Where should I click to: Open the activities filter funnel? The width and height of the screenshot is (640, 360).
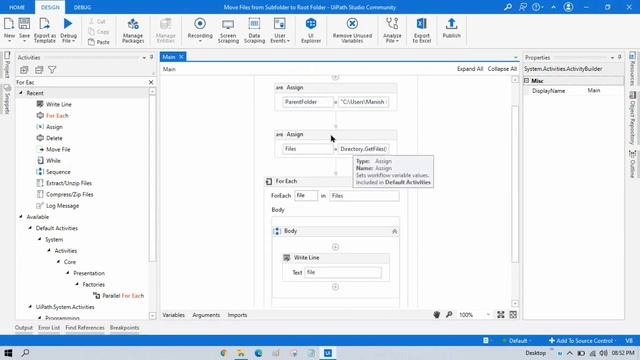pyautogui.click(x=52, y=70)
